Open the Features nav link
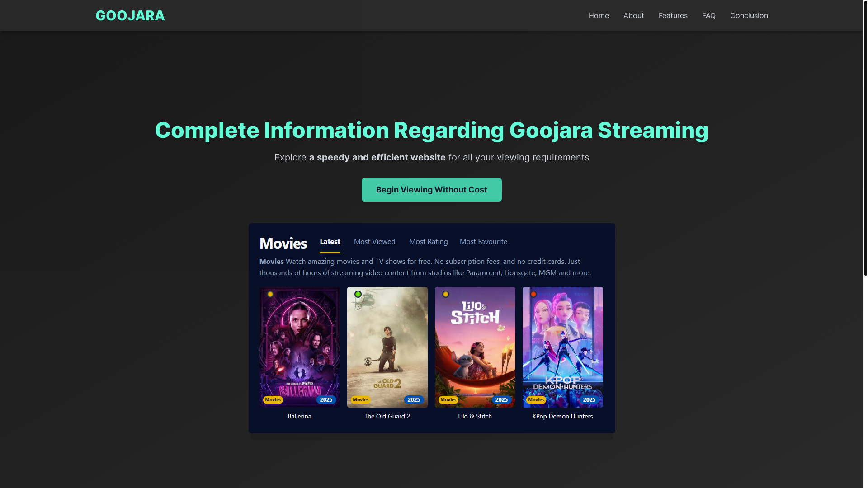The height and width of the screenshot is (488, 868). click(x=673, y=15)
